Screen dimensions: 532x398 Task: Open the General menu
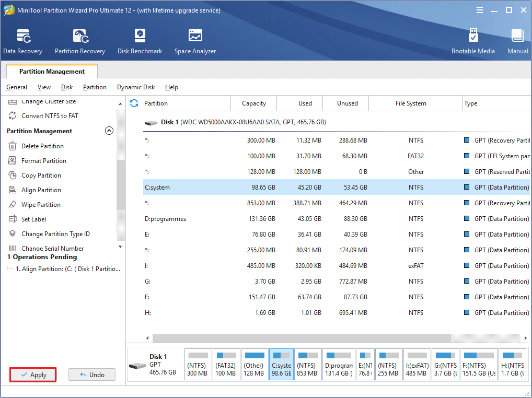click(x=17, y=87)
